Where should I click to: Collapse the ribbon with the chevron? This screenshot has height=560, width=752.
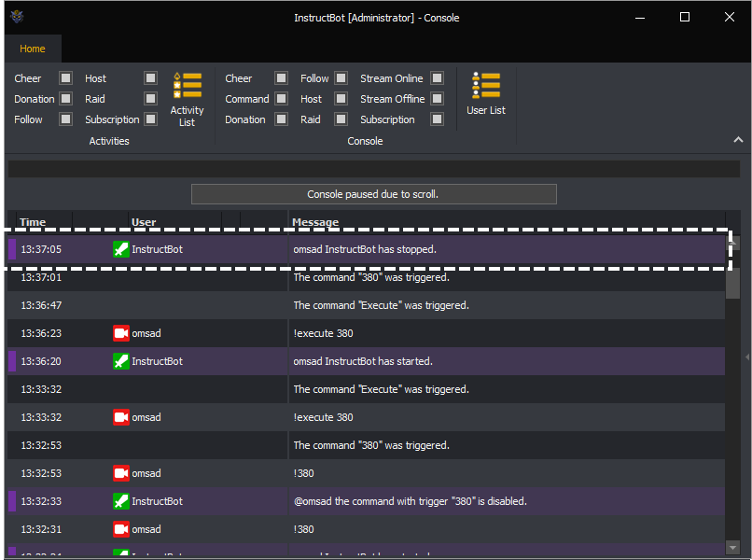(x=738, y=140)
